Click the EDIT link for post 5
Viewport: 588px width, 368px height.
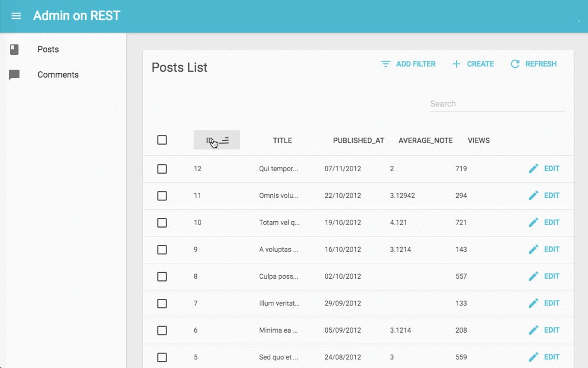552,357
